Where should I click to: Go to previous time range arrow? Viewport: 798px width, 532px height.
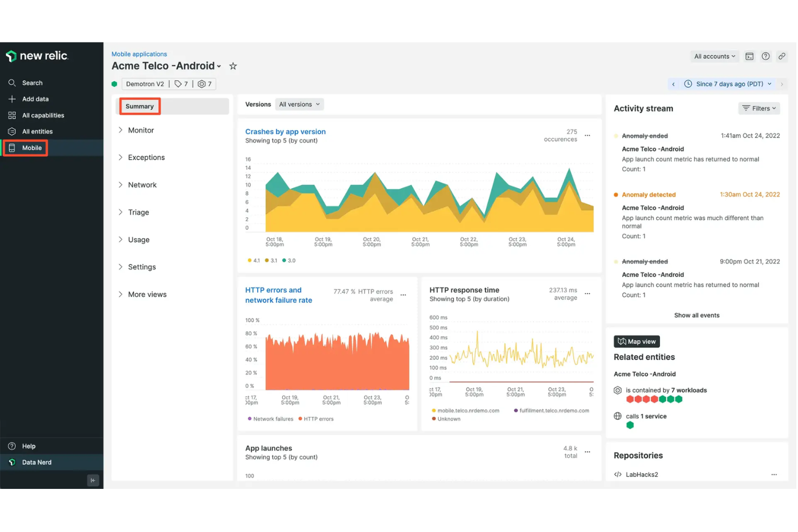(x=673, y=84)
